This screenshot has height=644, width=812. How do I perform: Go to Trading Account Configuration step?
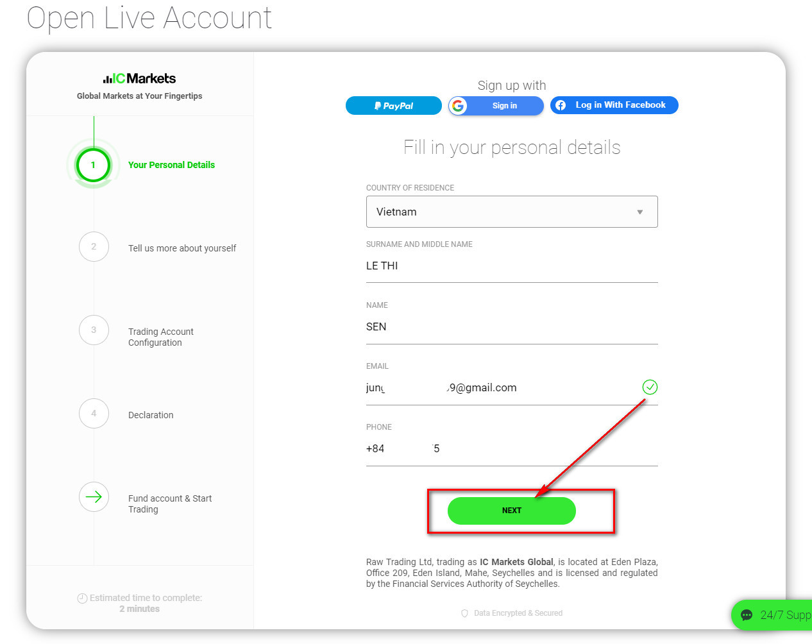pos(161,337)
